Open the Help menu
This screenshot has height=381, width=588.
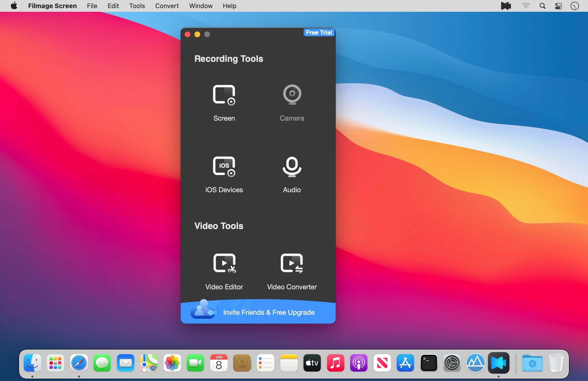point(229,6)
